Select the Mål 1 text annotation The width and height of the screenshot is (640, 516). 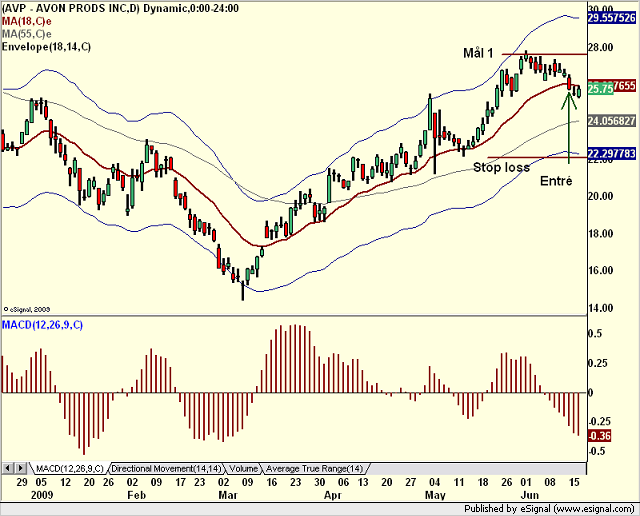[x=478, y=53]
